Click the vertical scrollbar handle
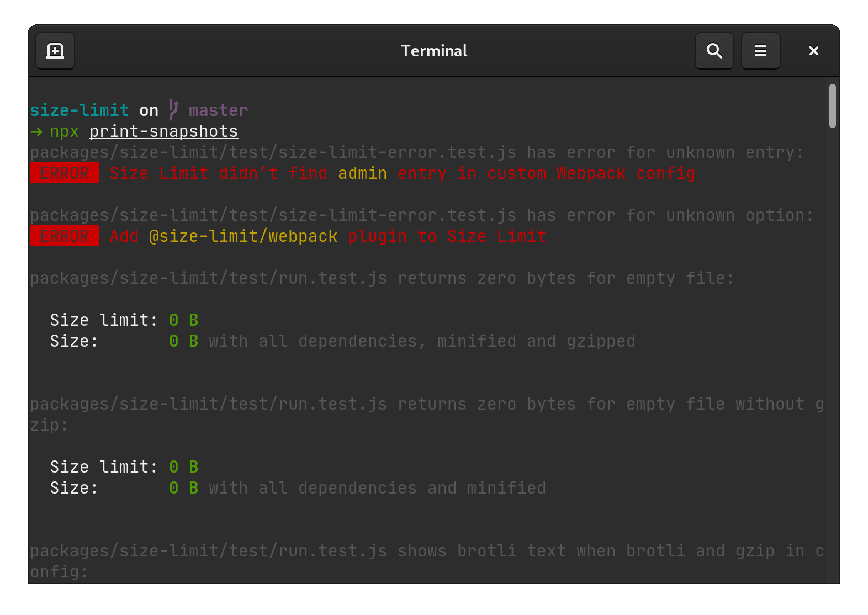Viewport: 868px width, 615px height. (833, 106)
